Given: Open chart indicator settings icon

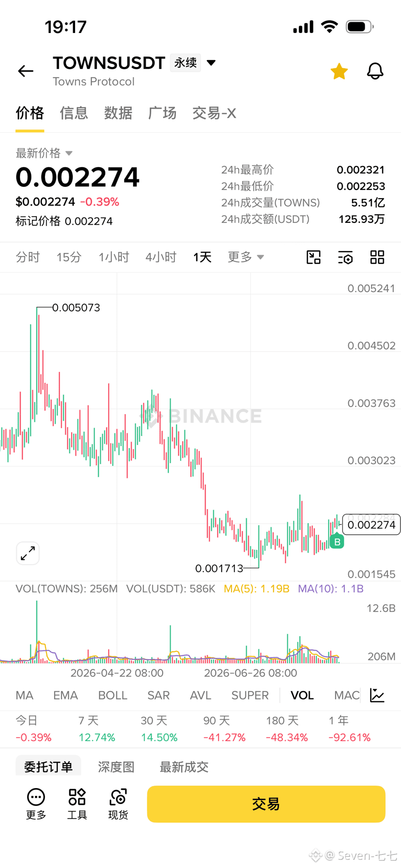Looking at the screenshot, I should click(345, 257).
